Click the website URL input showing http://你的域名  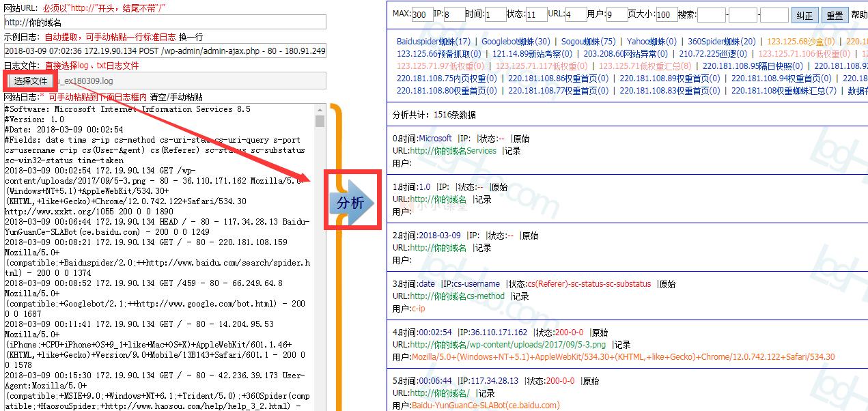[163, 22]
